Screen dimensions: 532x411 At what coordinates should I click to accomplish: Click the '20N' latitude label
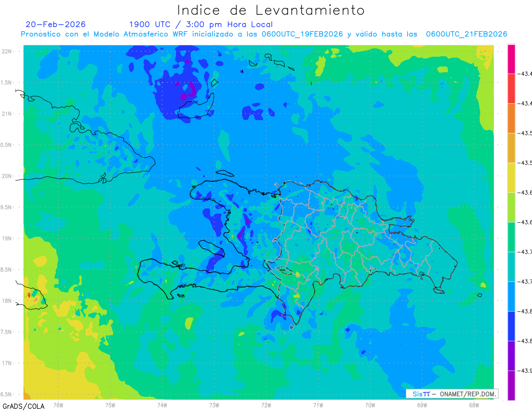click(x=7, y=176)
